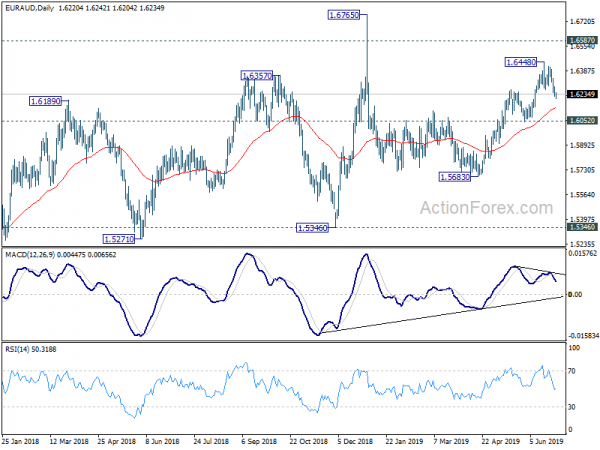
Task: Click the current price tag 1.62349
Action: coord(582,94)
